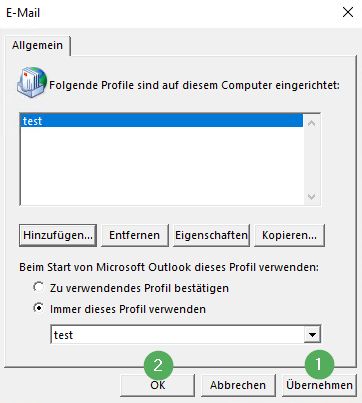This screenshot has width=362, height=403.
Task: Click the mail profiles globe icon
Action: coord(32,83)
